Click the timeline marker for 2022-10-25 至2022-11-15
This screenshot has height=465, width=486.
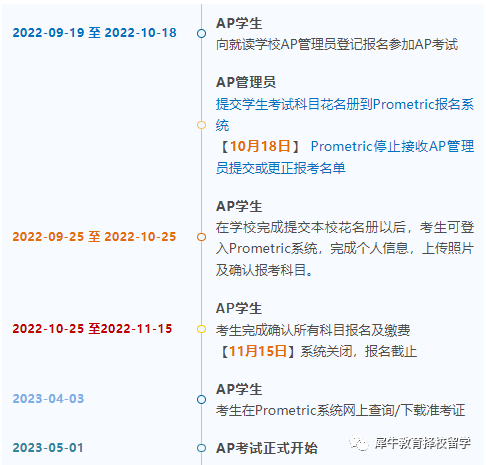(x=201, y=329)
